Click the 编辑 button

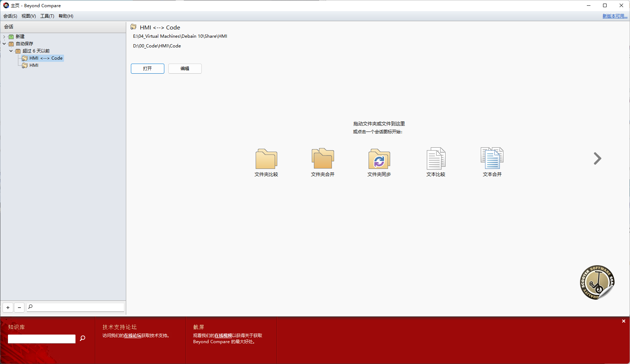185,69
